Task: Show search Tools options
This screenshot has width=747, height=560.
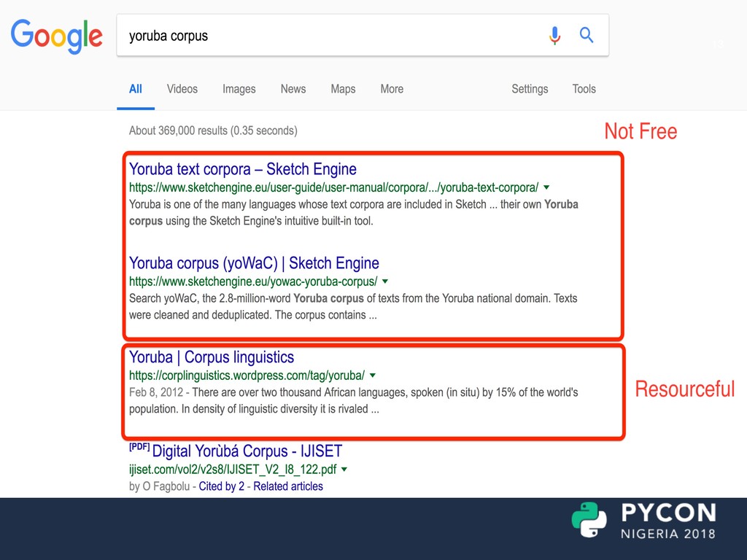Action: [584, 89]
